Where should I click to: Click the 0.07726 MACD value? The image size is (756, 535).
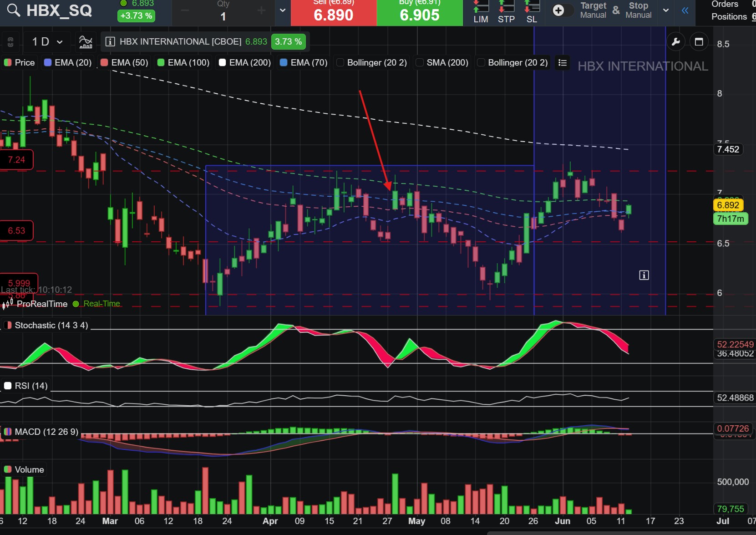733,428
